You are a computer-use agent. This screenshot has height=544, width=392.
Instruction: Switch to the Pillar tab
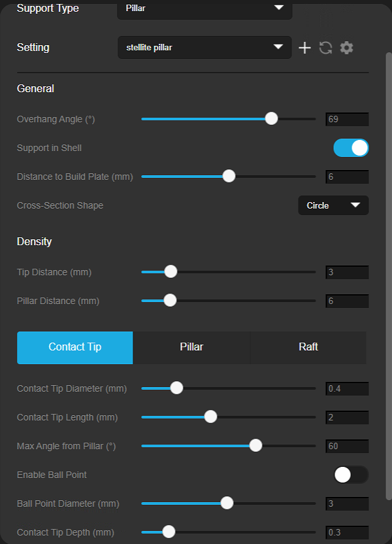pyautogui.click(x=191, y=347)
